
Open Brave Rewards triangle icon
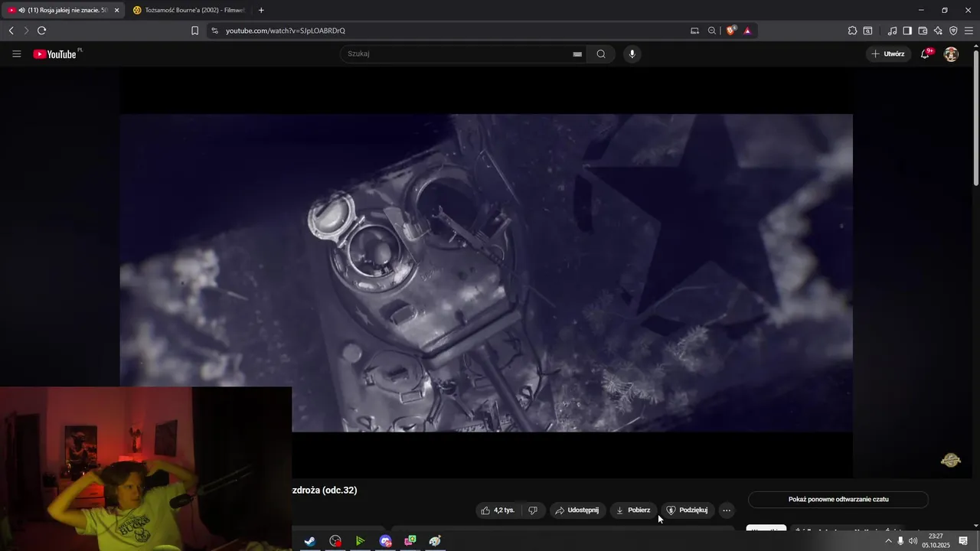pos(747,31)
